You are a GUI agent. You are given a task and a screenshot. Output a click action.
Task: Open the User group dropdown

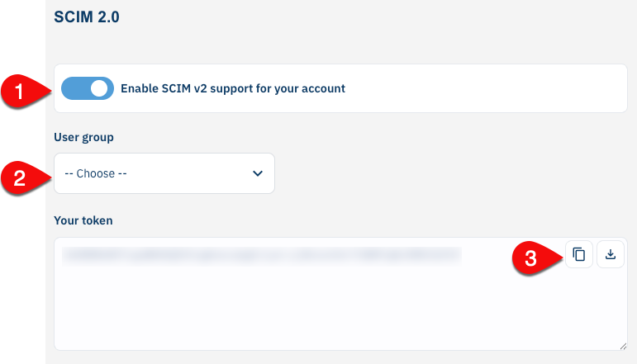(164, 173)
